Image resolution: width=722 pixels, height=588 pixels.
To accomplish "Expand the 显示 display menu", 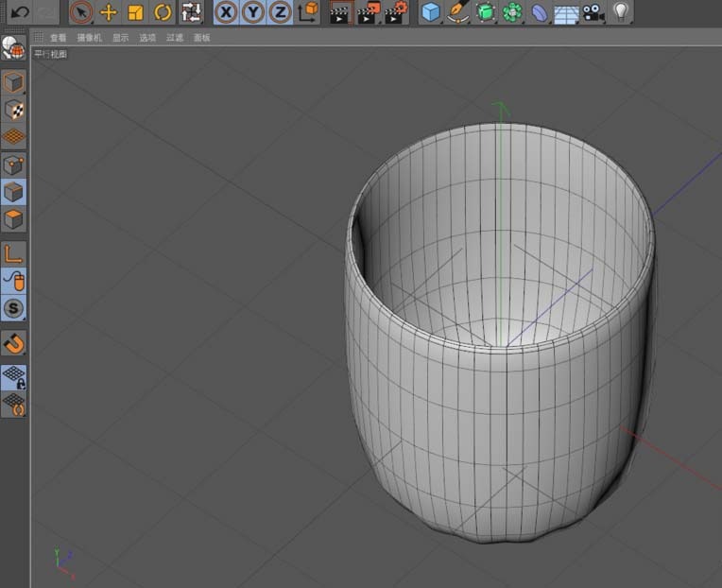I will [120, 38].
